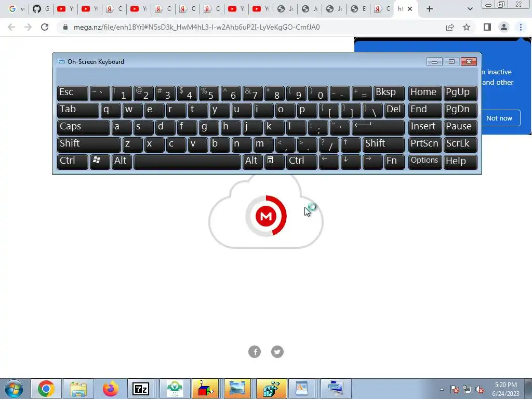
Task: Open the Chrome profile menu
Action: coord(504,27)
